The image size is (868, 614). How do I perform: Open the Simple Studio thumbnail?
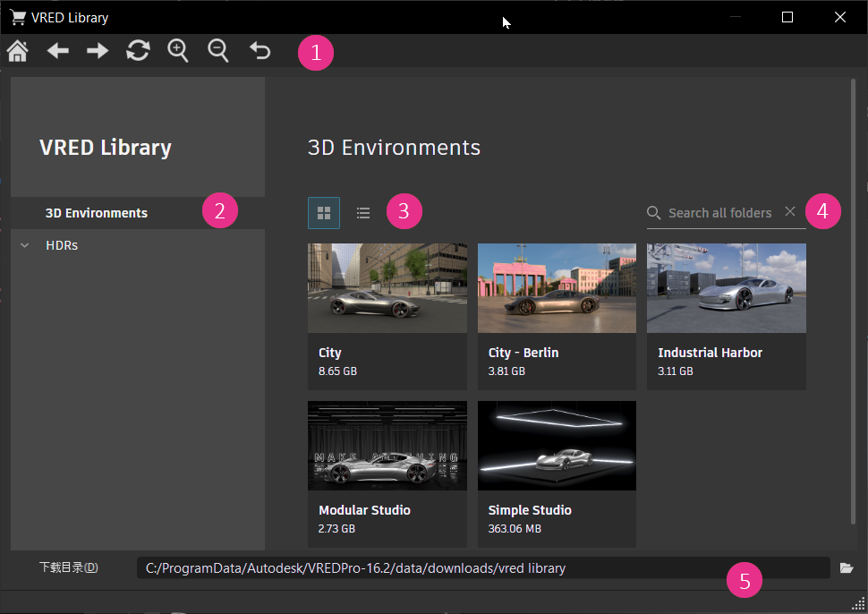[x=557, y=446]
